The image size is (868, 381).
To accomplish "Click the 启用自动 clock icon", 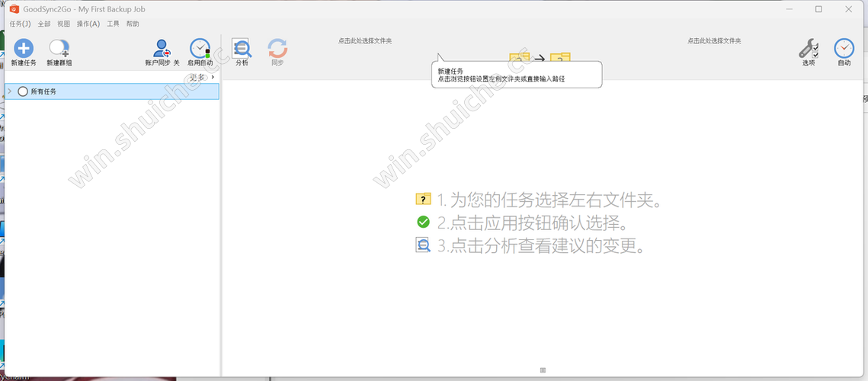I will 200,48.
